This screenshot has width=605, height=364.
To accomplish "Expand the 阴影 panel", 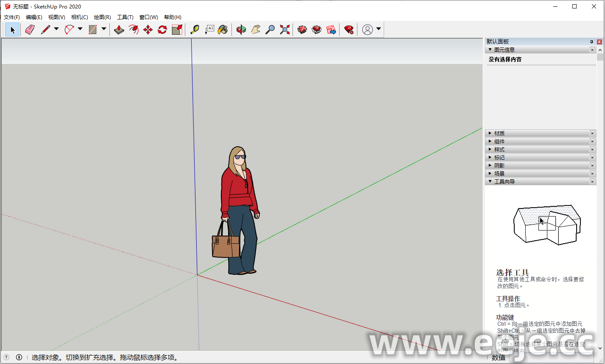I will tap(499, 166).
